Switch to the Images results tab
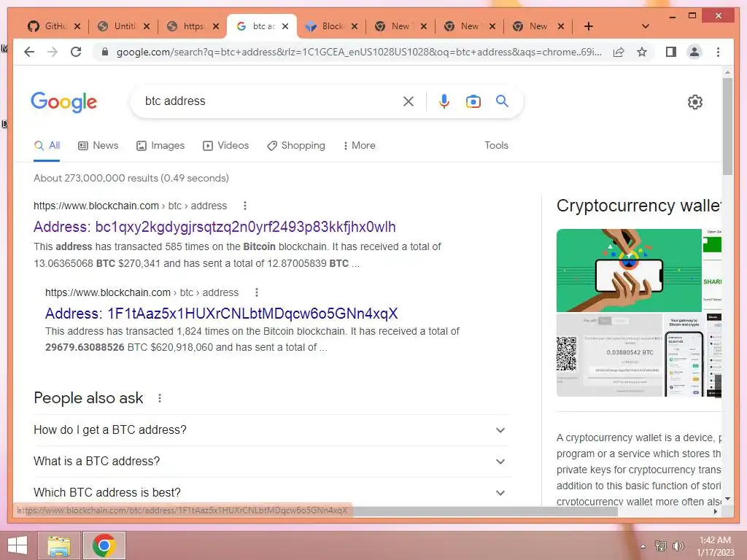The width and height of the screenshot is (747, 560). coord(160,145)
